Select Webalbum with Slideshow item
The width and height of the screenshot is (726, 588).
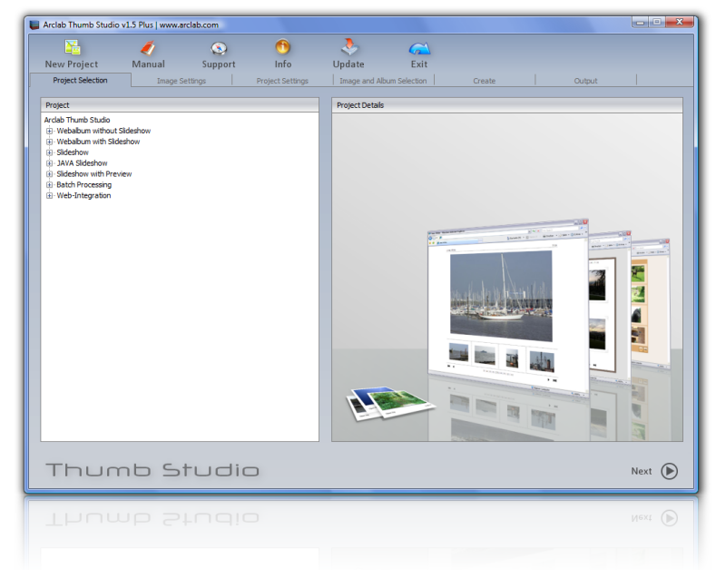(x=98, y=142)
